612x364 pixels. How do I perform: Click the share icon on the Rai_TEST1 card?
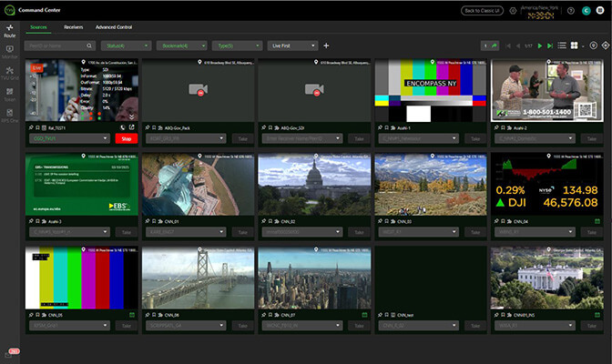(132, 127)
